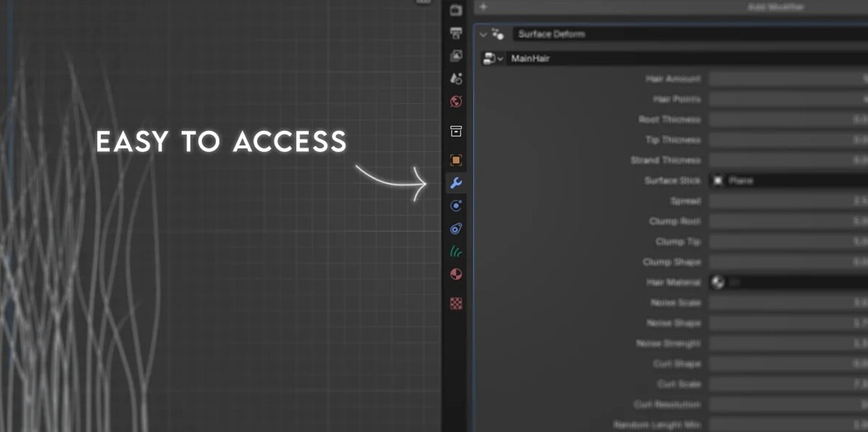Open the Physics properties icon
This screenshot has height=432, width=868.
click(456, 229)
